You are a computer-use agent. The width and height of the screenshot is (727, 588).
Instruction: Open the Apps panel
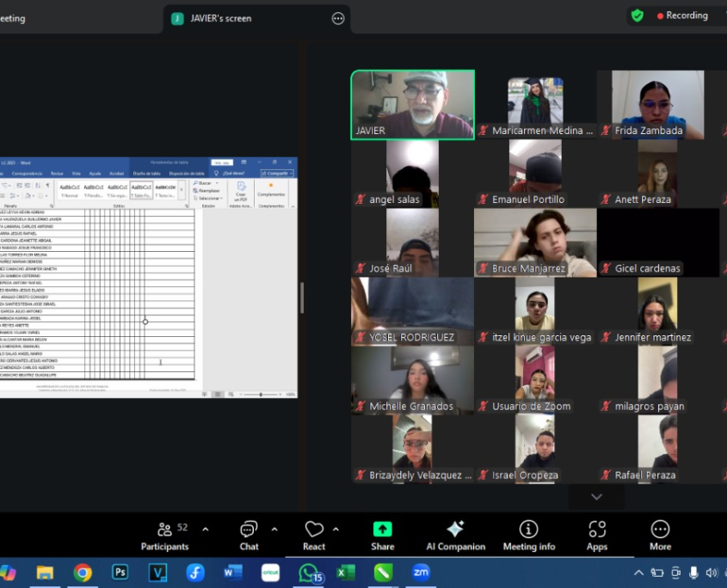(596, 536)
